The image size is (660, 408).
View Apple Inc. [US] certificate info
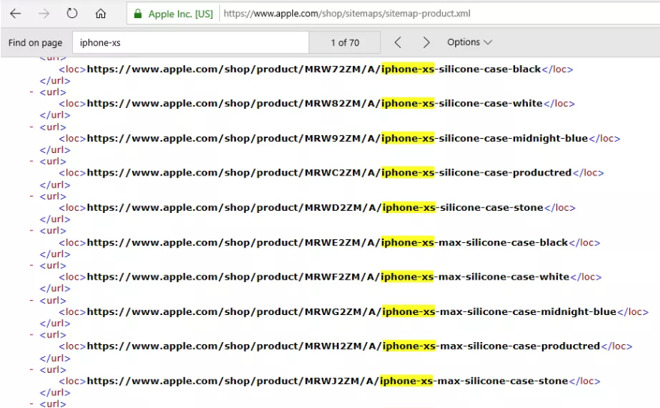click(181, 14)
